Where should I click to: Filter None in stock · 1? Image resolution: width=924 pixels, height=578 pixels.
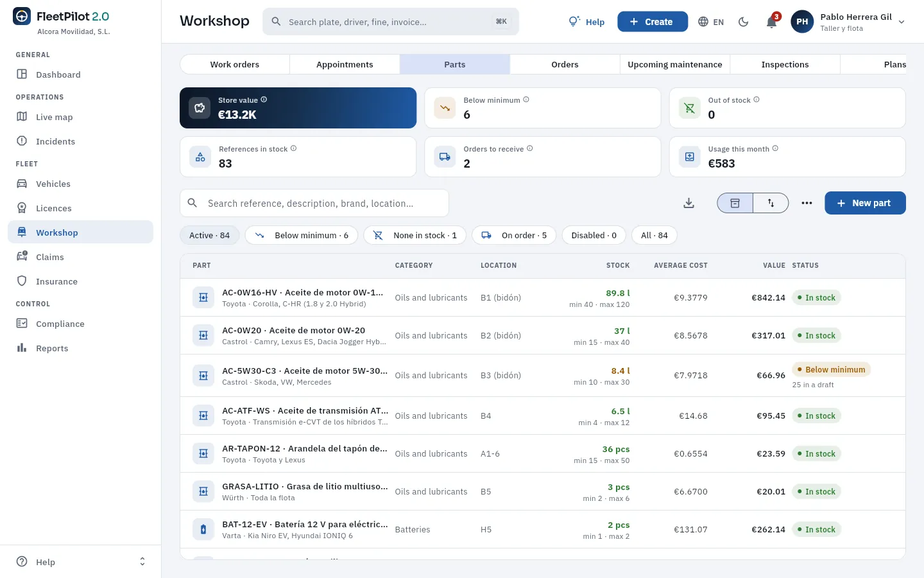(x=415, y=235)
